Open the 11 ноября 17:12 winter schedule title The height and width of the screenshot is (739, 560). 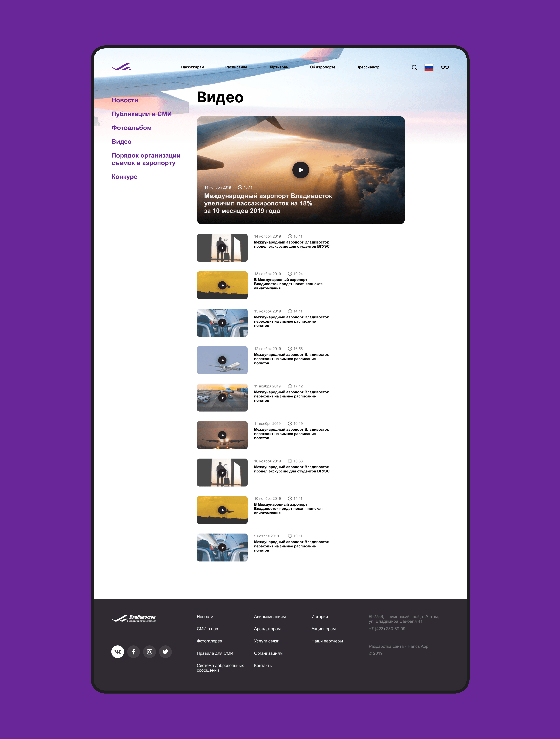pyautogui.click(x=291, y=396)
